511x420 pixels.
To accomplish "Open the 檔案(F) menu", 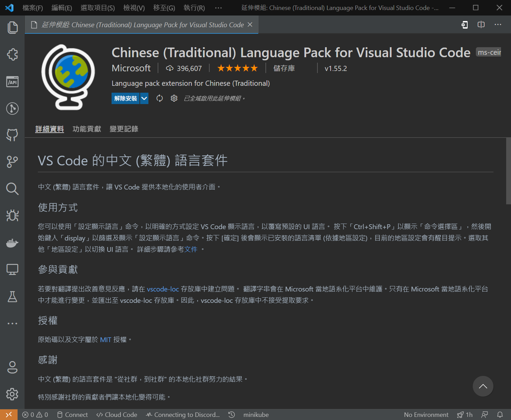I will pos(33,8).
